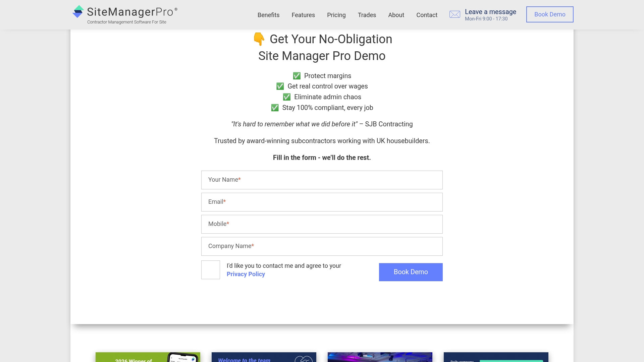Click 'Mon-Fri 9:00 - 17:30' hours text
The height and width of the screenshot is (362, 644).
[486, 19]
